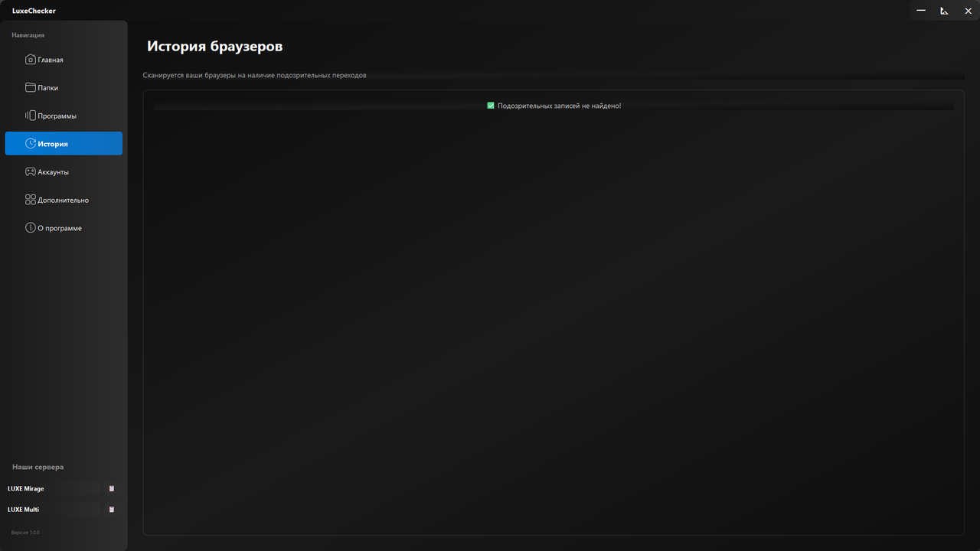This screenshot has width=980, height=551.
Task: Click the green checkmark before the status message
Action: (x=491, y=106)
